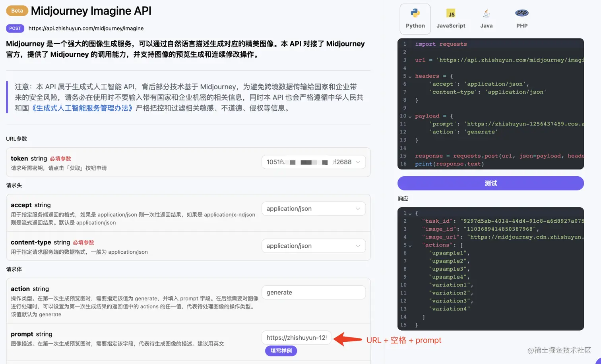Click the 请求头 section label
Image resolution: width=601 pixels, height=364 pixels.
coord(14,185)
